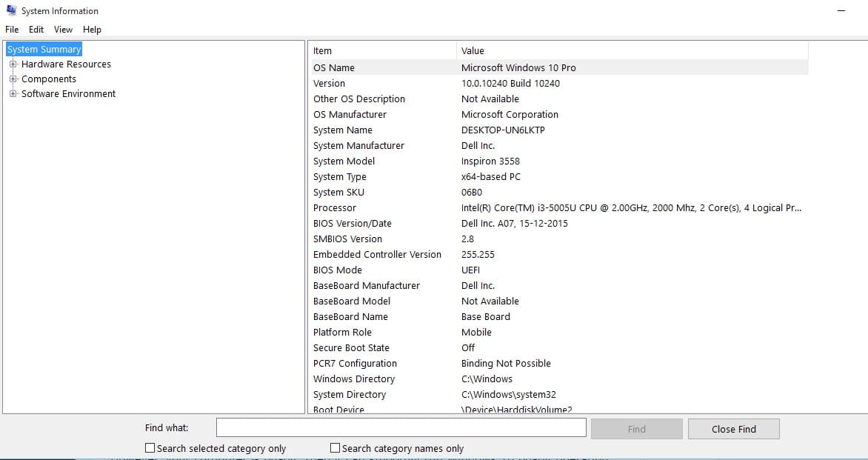Select the System Model row
Screen dimensions: 868x460
559,161
